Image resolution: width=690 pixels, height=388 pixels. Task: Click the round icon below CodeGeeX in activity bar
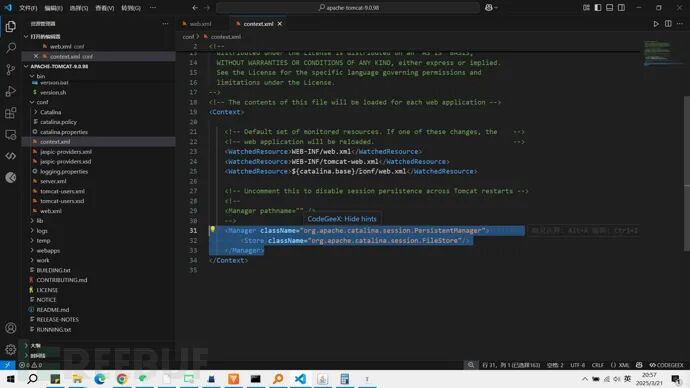pos(11,177)
